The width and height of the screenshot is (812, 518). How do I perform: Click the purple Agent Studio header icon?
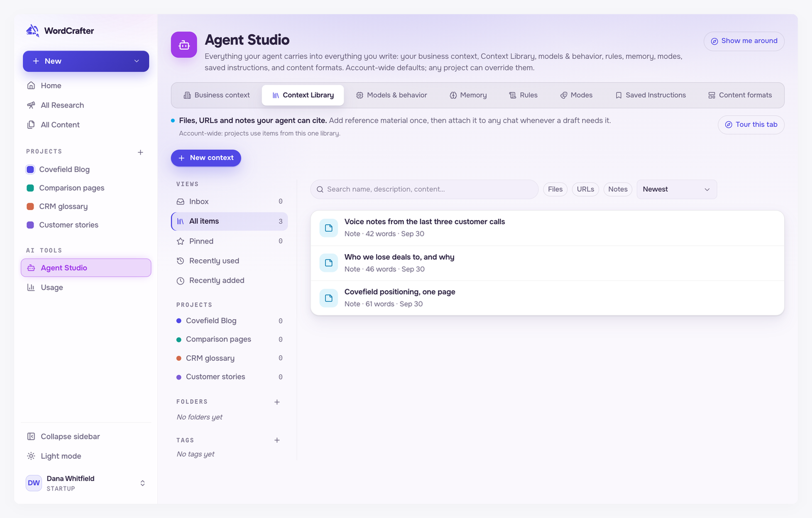pyautogui.click(x=184, y=45)
